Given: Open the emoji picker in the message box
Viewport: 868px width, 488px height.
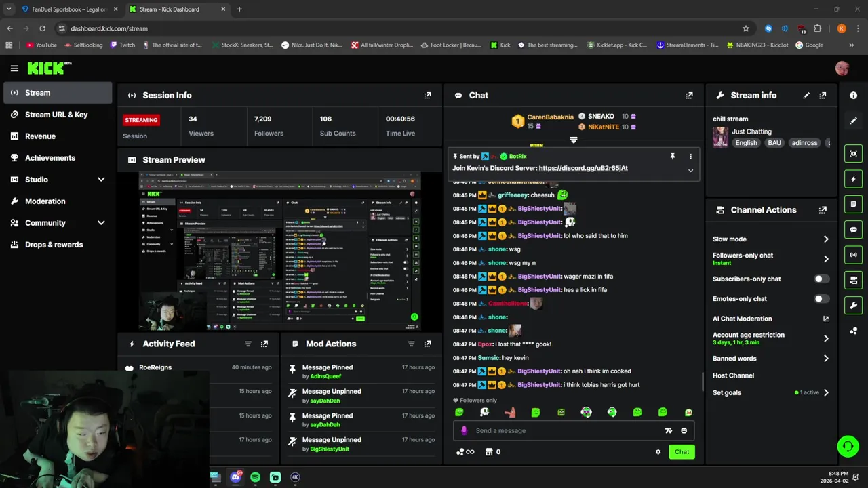Looking at the screenshot, I should click(x=684, y=430).
